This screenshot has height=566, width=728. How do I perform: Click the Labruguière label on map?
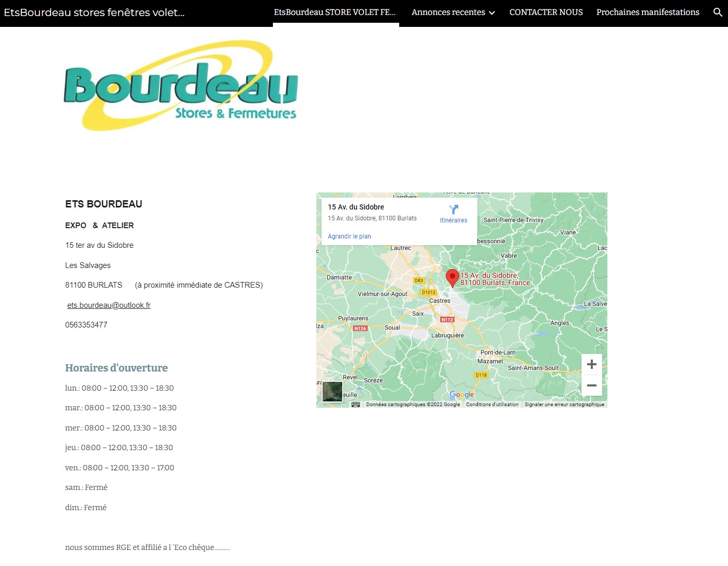pyautogui.click(x=448, y=335)
